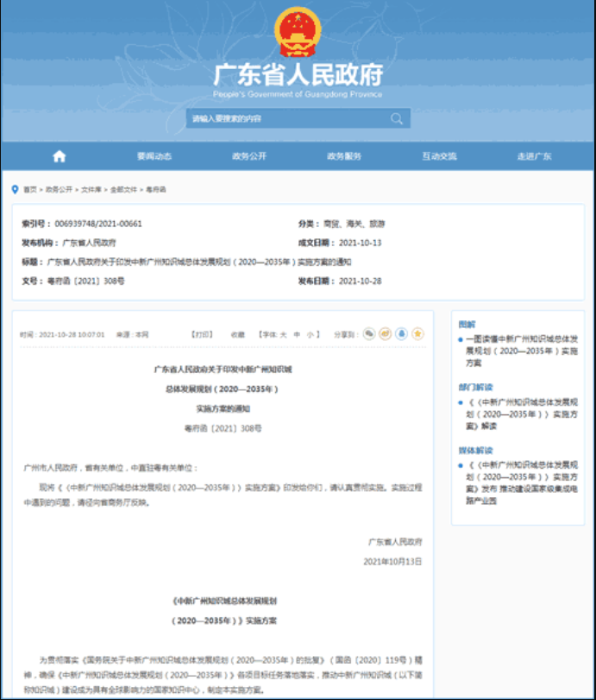Image resolution: width=596 pixels, height=700 pixels.
Task: Open the 政务公开 navigation menu
Action: click(249, 156)
